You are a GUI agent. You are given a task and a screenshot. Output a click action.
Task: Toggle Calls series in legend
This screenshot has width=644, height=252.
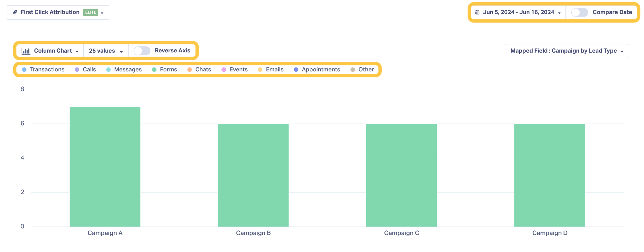(x=85, y=70)
